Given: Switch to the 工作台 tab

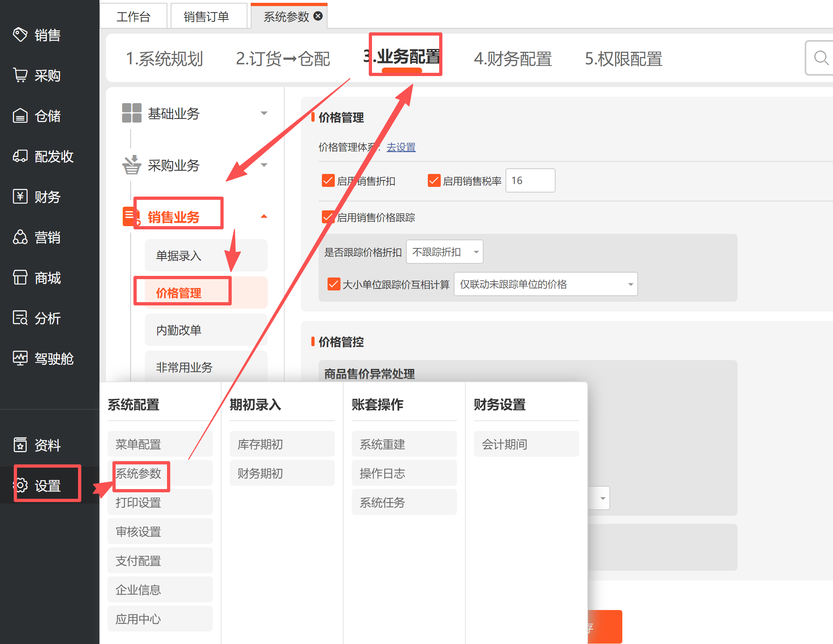Looking at the screenshot, I should click(133, 16).
